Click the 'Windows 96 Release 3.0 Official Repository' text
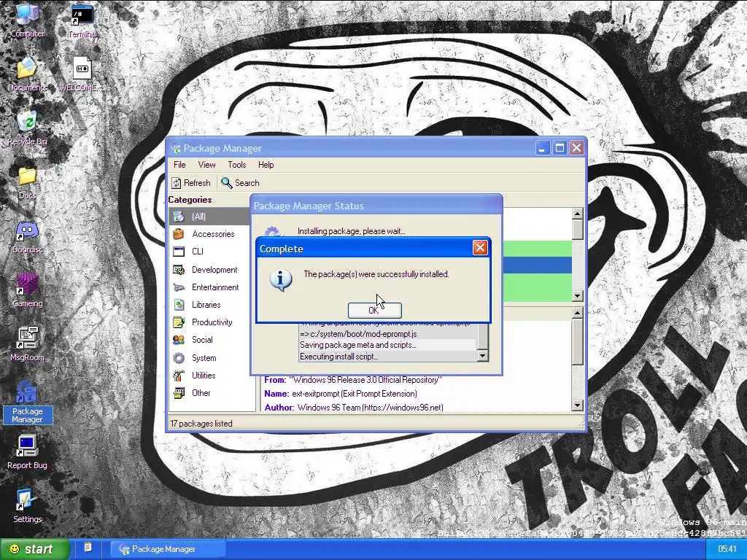 tap(365, 380)
